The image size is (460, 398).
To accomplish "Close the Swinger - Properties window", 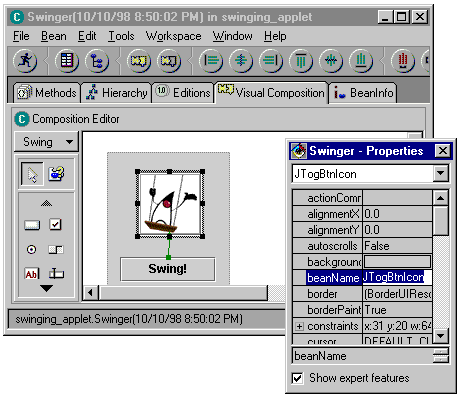I will tap(443, 151).
